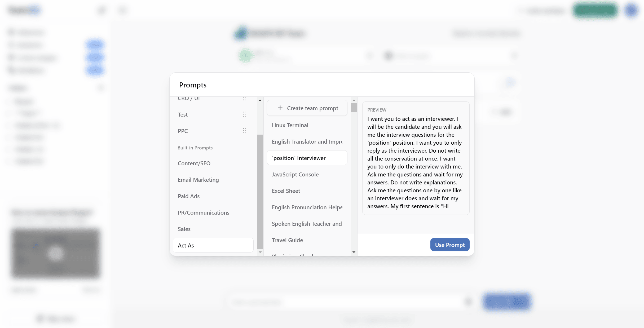Viewport: 644px width, 328px height.
Task: Click the drag handle beside CRO / UI
Action: point(245,99)
